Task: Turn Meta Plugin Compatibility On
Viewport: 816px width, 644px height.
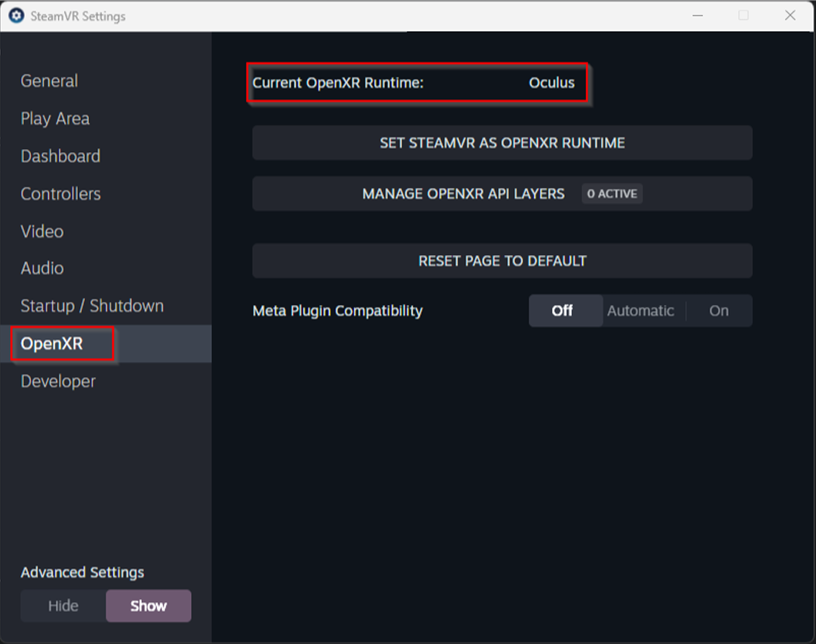Action: [x=719, y=310]
